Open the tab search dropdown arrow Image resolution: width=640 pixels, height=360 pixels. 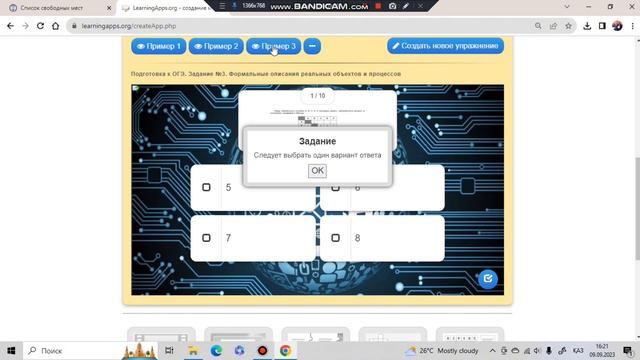567,7
